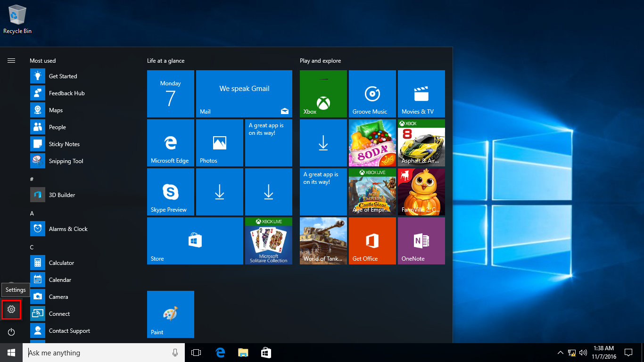Open World of Tanks tile
The image size is (644, 362).
323,241
